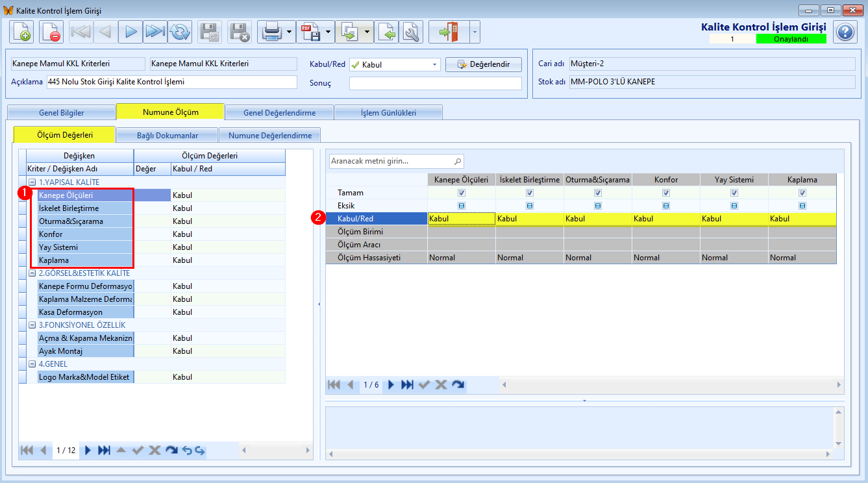
Task: Click the search magnifier in Aranacak metni field
Action: [458, 161]
